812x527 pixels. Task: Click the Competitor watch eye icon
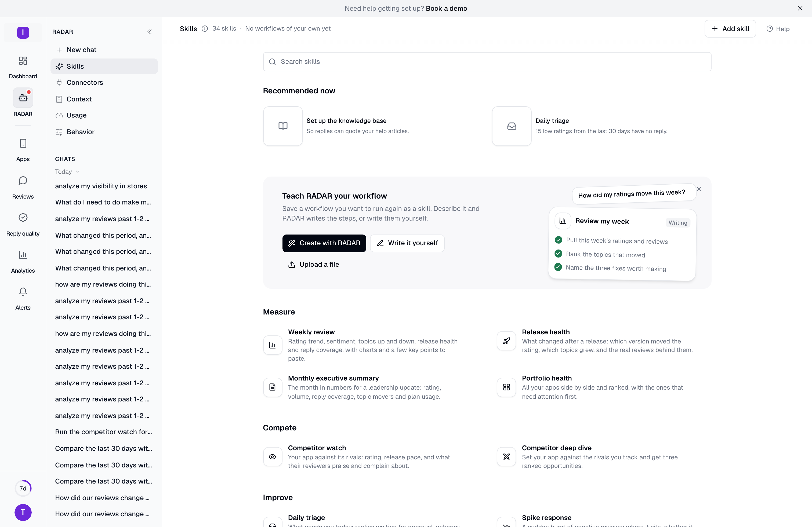point(272,457)
